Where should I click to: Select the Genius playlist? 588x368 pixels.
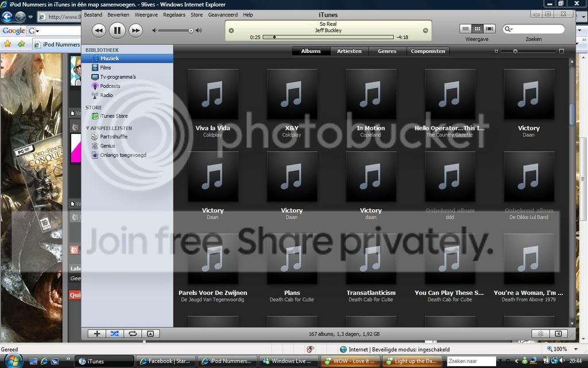pos(107,145)
